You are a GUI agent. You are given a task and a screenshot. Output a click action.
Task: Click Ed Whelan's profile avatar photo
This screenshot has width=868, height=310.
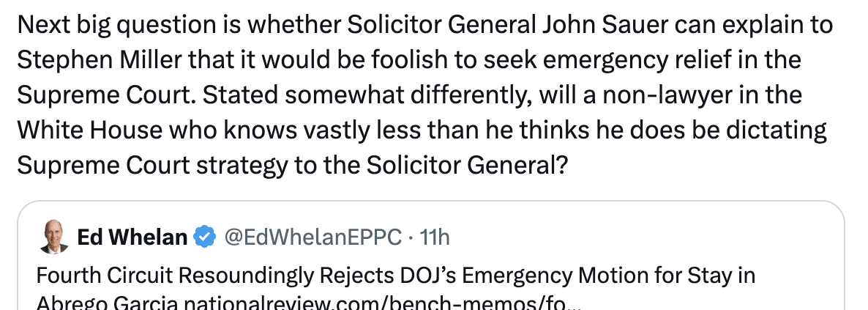(x=54, y=237)
